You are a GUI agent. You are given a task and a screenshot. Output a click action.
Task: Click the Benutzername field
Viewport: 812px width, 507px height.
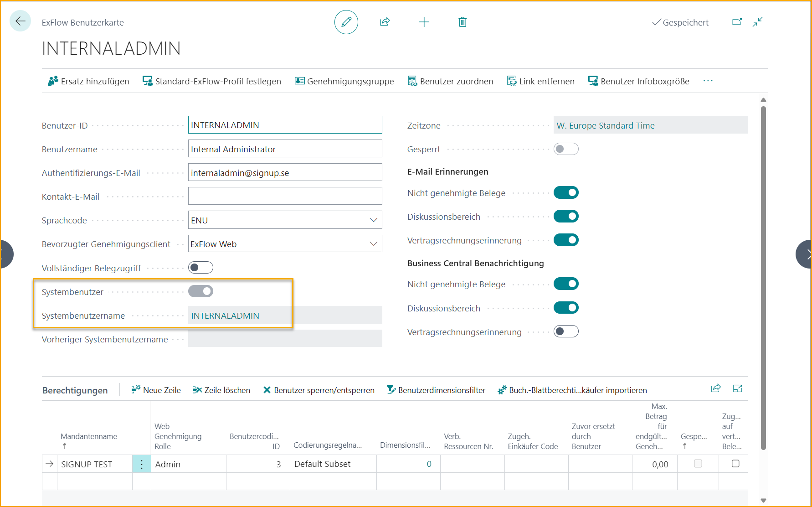pos(285,149)
